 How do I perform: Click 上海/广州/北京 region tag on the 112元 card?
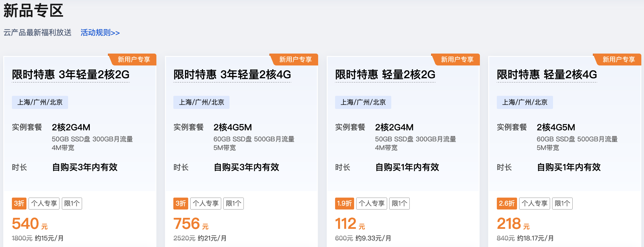point(363,102)
